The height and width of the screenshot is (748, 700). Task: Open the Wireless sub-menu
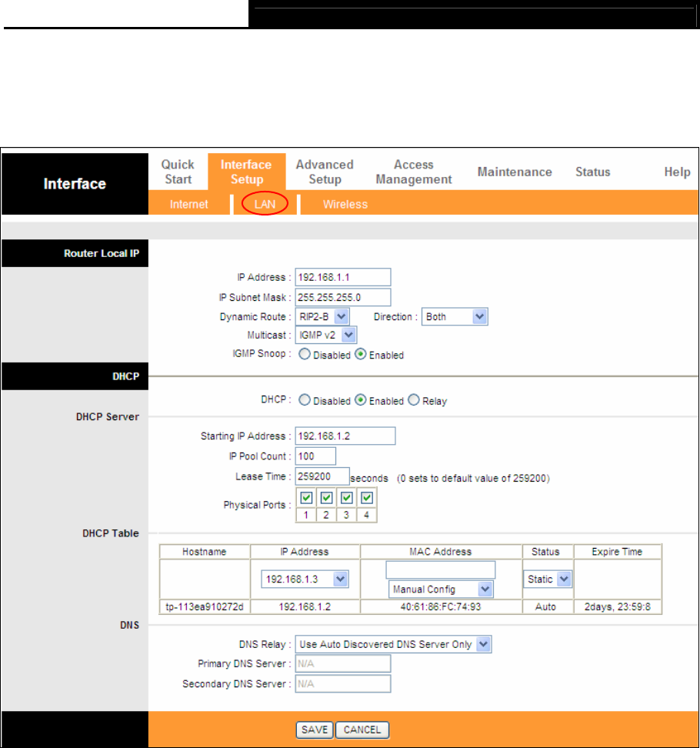click(x=345, y=204)
